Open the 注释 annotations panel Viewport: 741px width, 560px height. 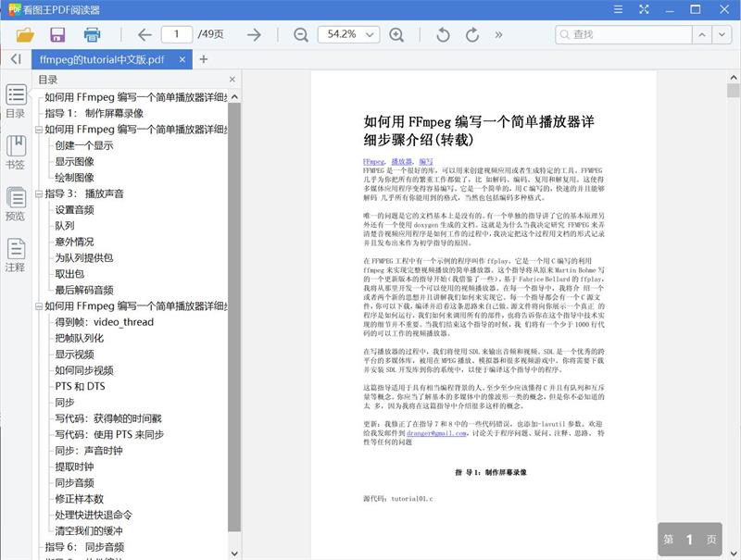tap(16, 255)
